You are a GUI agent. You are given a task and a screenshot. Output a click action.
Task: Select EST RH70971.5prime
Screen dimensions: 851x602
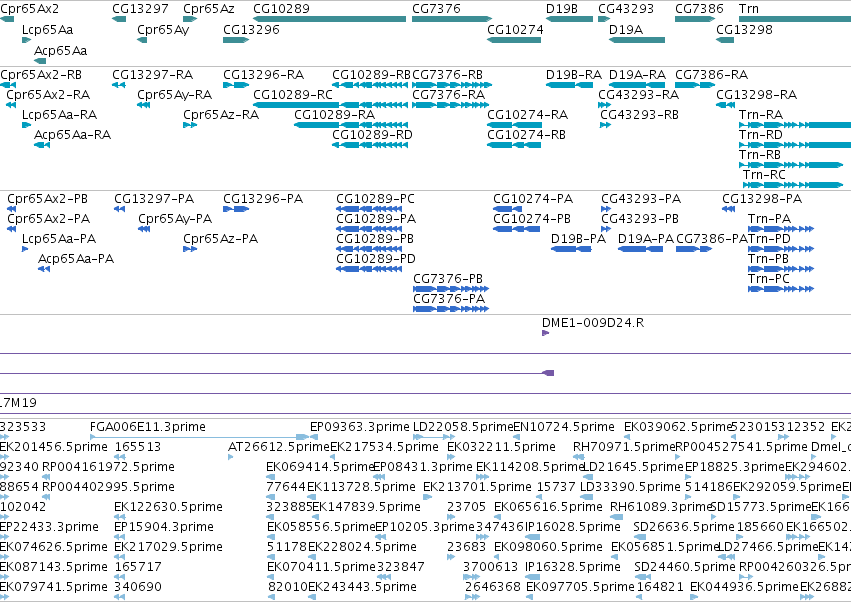[624, 447]
